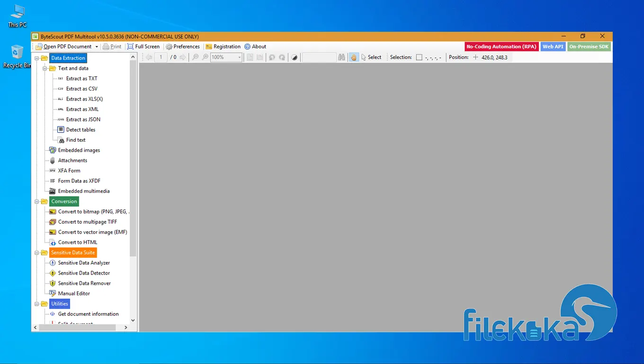Collapse the Conversion tree node
The width and height of the screenshot is (644, 364).
tap(37, 201)
